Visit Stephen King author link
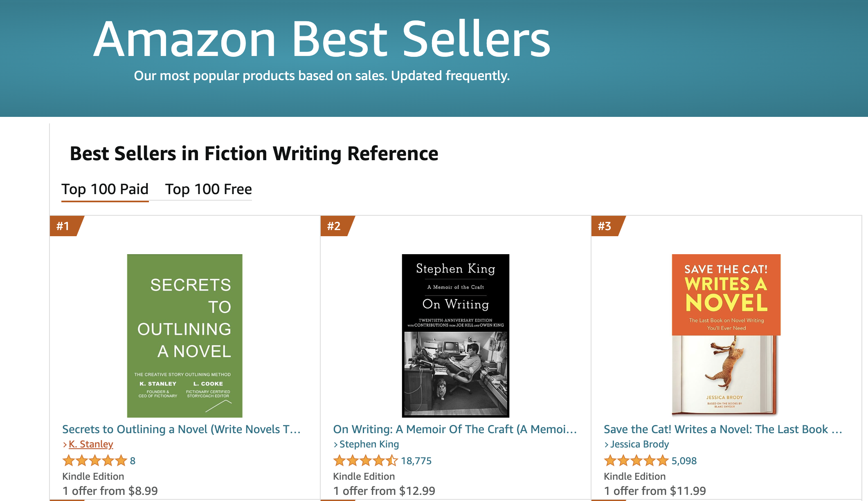 pos(369,444)
